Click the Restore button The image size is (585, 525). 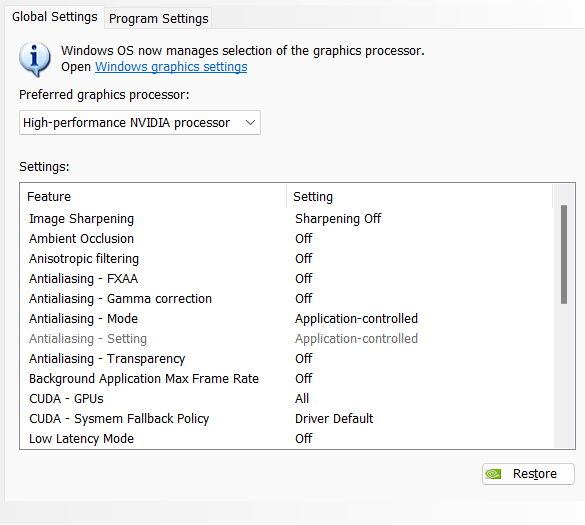[528, 474]
